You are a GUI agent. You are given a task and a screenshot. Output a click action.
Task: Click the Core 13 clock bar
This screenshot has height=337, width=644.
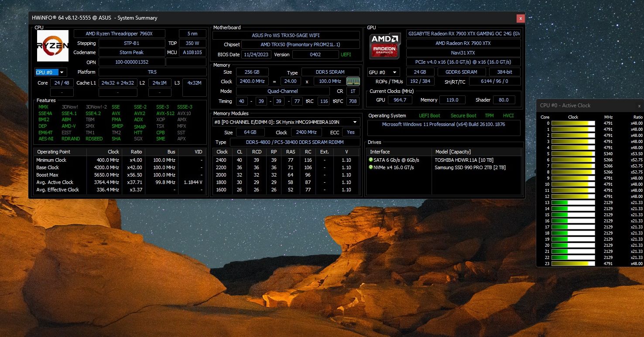[573, 203]
